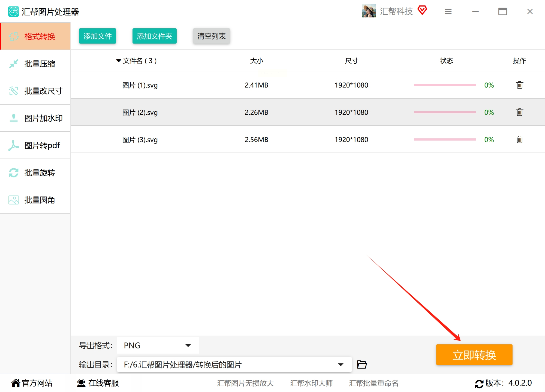Remove 图片 (3).svg using trash icon
This screenshot has width=545, height=392.
pos(519,139)
